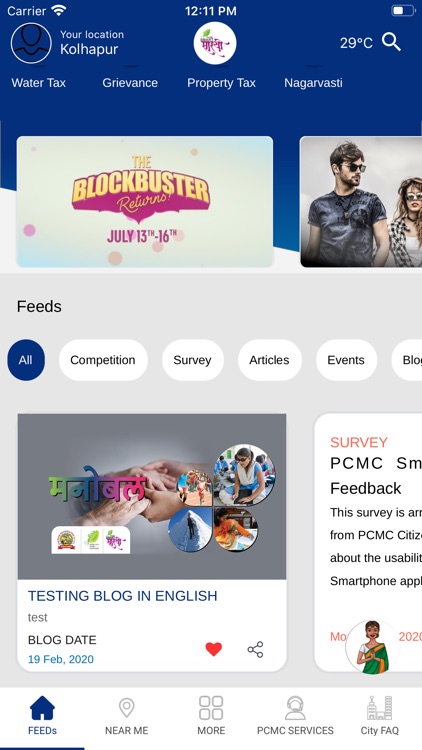The width and height of the screenshot is (422, 750).
Task: Filter feeds by Competition
Action: (103, 360)
